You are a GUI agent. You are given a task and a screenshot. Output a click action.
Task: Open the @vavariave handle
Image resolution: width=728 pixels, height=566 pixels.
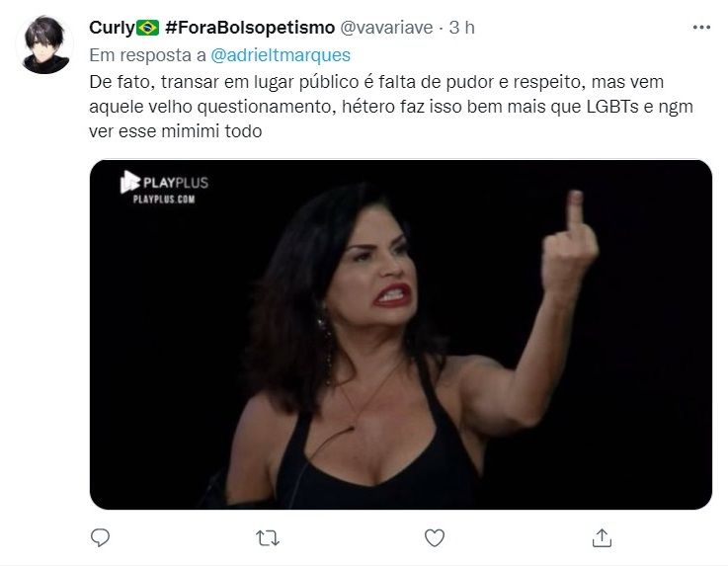click(x=387, y=28)
